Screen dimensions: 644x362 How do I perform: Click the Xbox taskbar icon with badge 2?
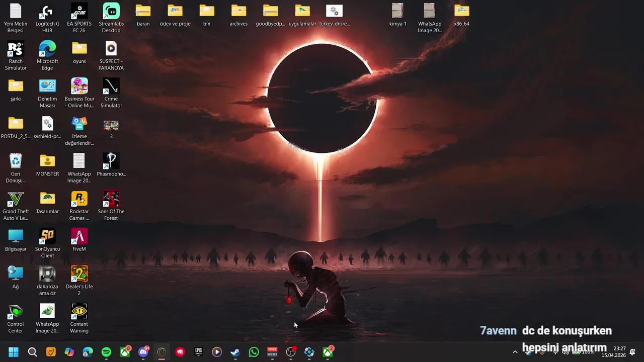click(328, 352)
